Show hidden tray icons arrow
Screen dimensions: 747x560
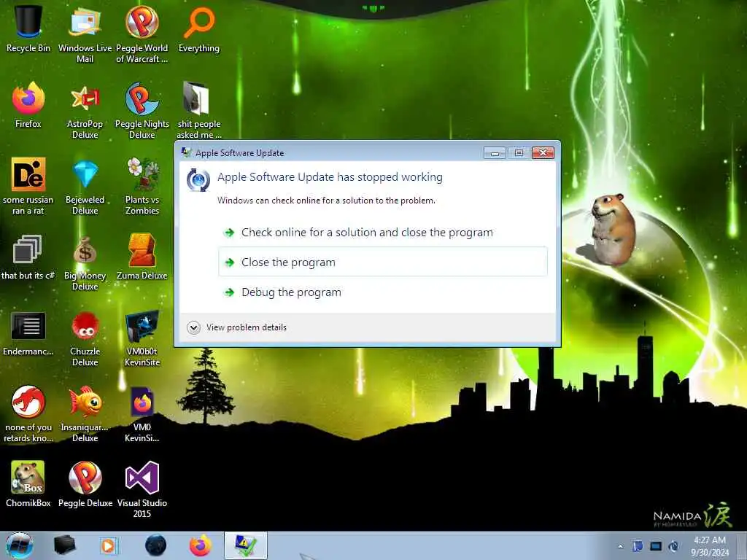[620, 546]
